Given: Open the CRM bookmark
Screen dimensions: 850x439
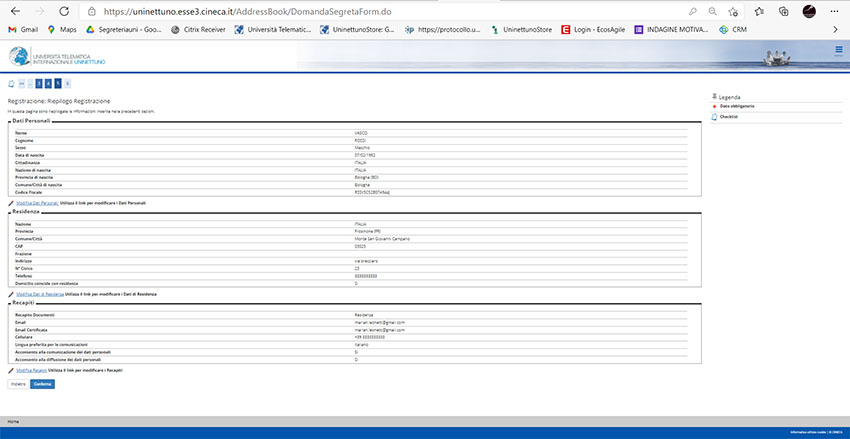Looking at the screenshot, I should (737, 30).
